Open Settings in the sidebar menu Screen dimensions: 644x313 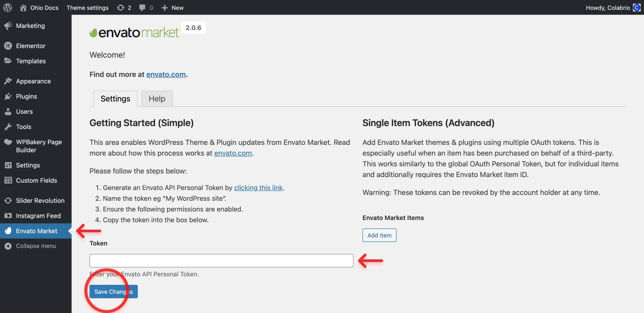(x=28, y=165)
